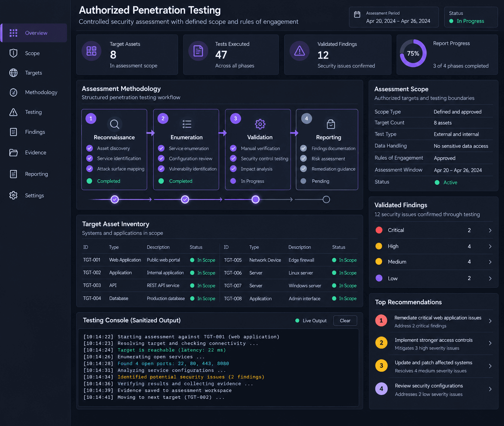Image resolution: width=504 pixels, height=426 pixels.
Task: Click the Live Output indicator
Action: pos(311,321)
